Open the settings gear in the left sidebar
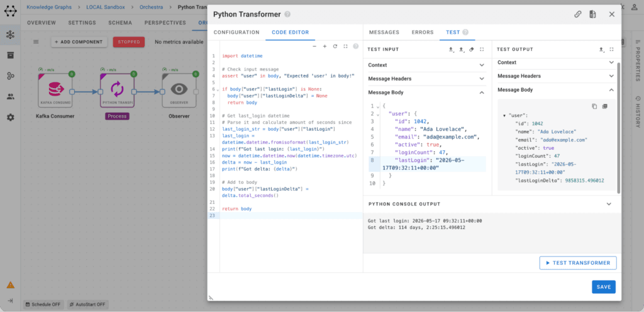The image size is (644, 312). (10, 118)
